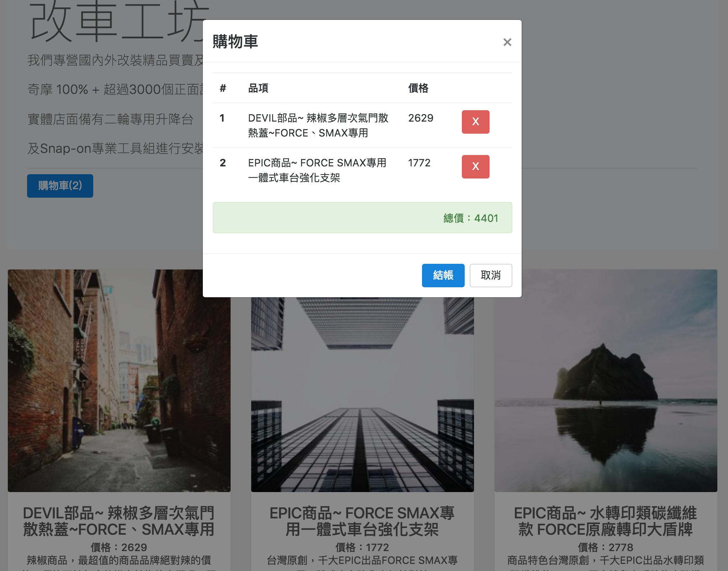This screenshot has width=728, height=571.
Task: Click the DEVIL部品 辣椒多層次氣門散熱蓋 card title
Action: (119, 521)
